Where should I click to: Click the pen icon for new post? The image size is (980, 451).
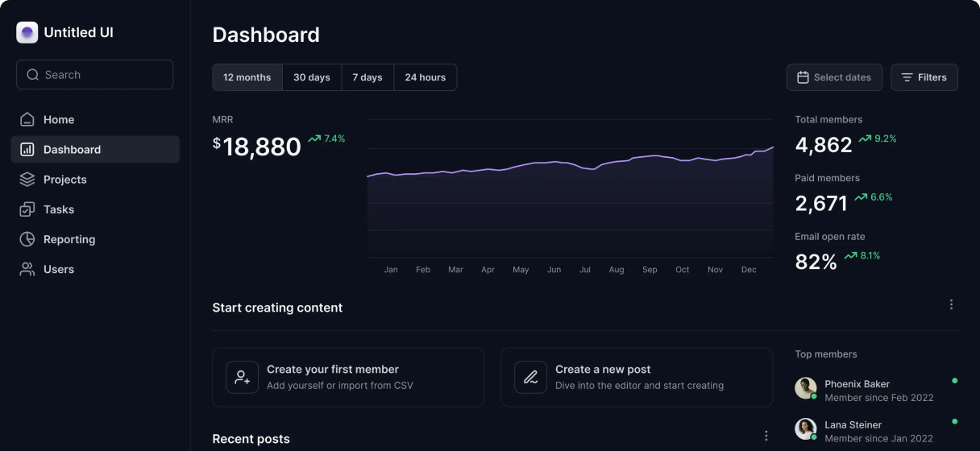click(x=530, y=377)
